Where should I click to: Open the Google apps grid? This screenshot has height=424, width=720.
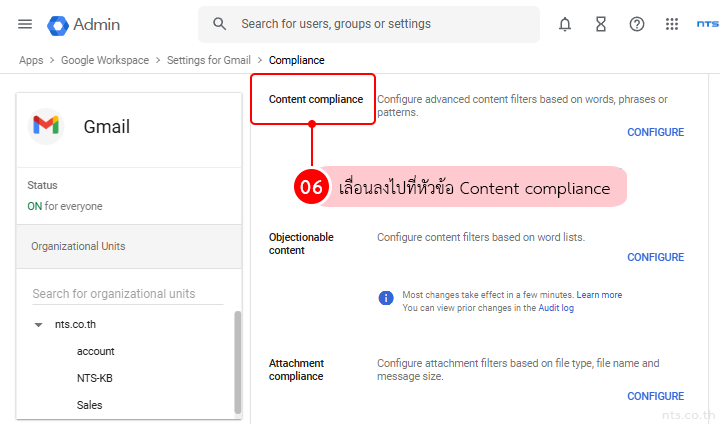click(672, 24)
